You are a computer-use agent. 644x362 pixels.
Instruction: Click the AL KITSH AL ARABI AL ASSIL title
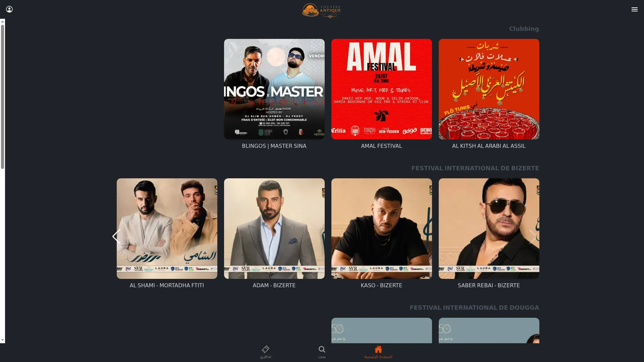[x=489, y=146]
